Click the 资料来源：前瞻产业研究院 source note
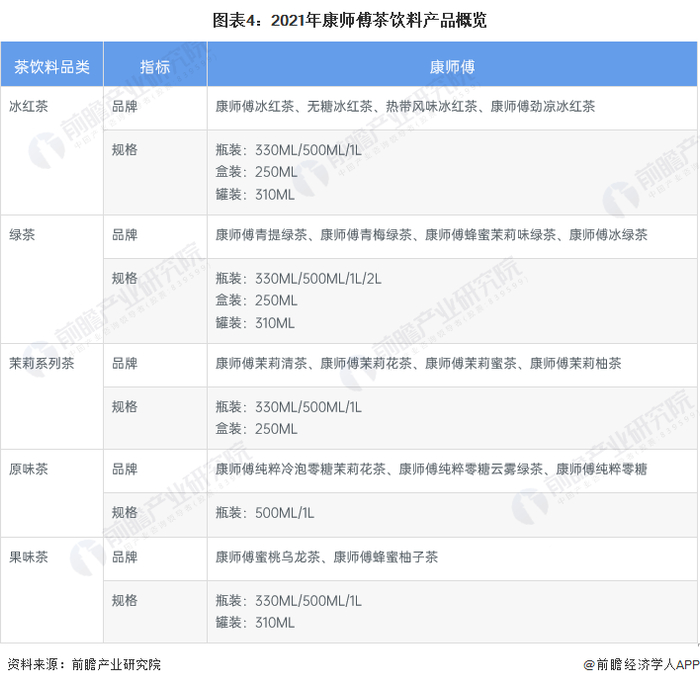Image resolution: width=700 pixels, height=685 pixels. (x=84, y=664)
